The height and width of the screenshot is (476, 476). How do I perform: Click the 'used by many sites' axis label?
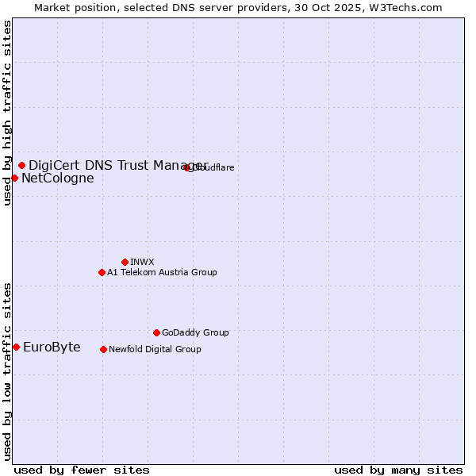point(398,470)
